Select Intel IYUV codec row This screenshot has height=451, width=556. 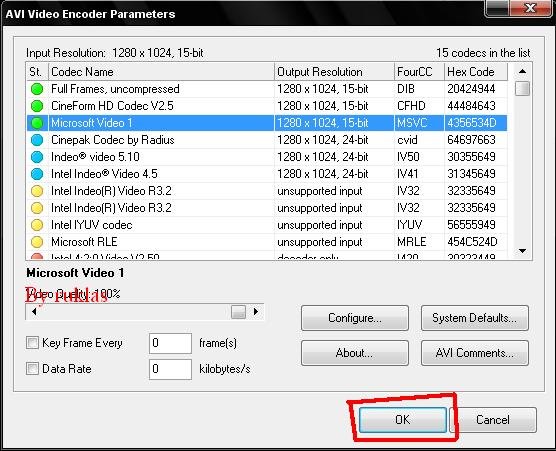[x=267, y=225]
